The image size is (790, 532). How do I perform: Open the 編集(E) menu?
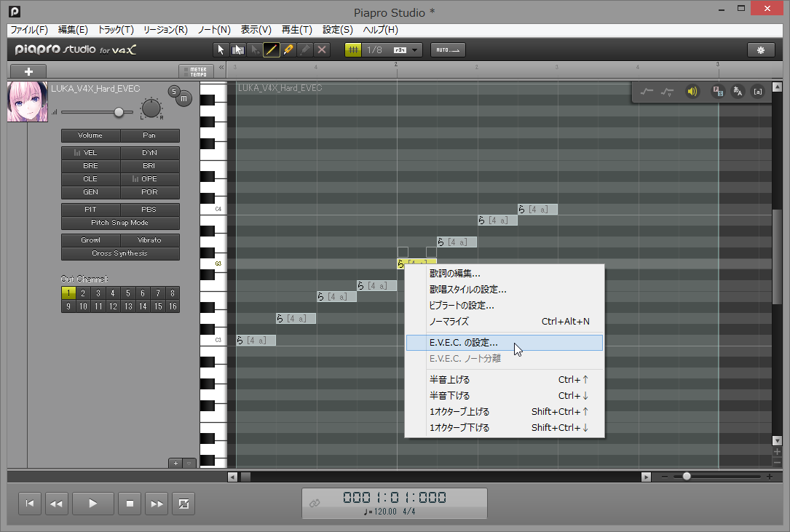(x=73, y=30)
